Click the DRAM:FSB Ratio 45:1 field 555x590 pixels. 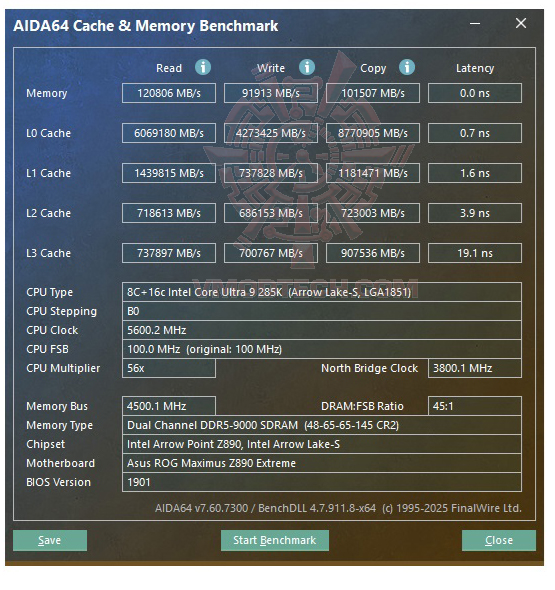[x=475, y=406]
